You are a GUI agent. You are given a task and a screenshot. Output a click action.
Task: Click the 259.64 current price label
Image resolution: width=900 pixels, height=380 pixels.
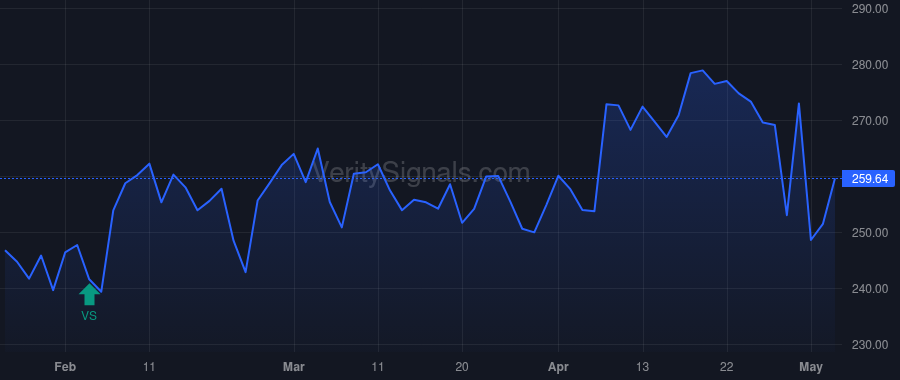pyautogui.click(x=868, y=179)
